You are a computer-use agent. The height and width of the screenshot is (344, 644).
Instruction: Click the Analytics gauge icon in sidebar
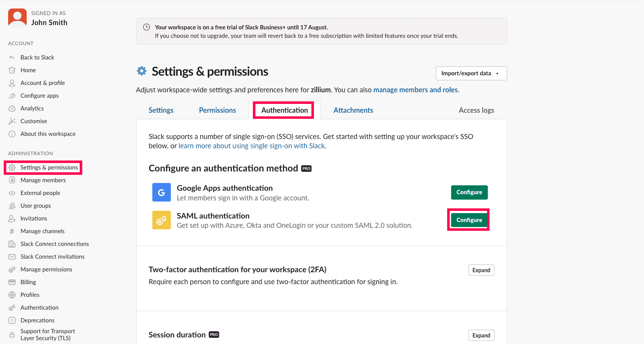coord(12,108)
